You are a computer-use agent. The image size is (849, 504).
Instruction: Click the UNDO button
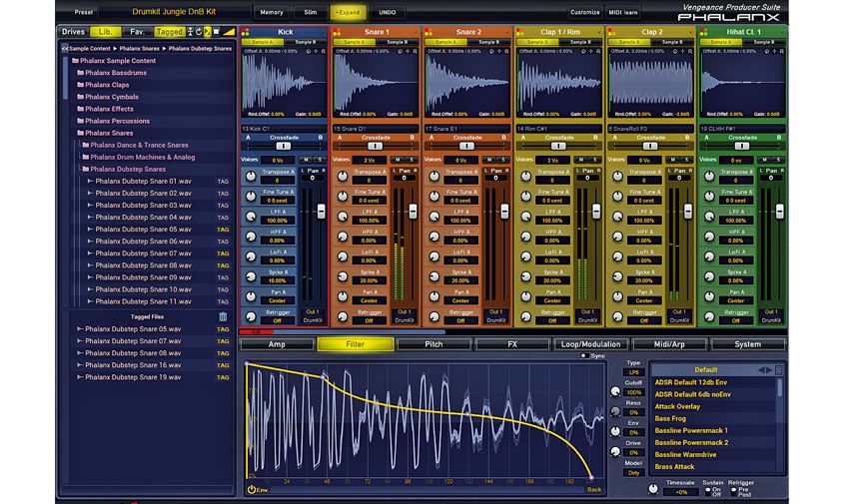click(388, 12)
